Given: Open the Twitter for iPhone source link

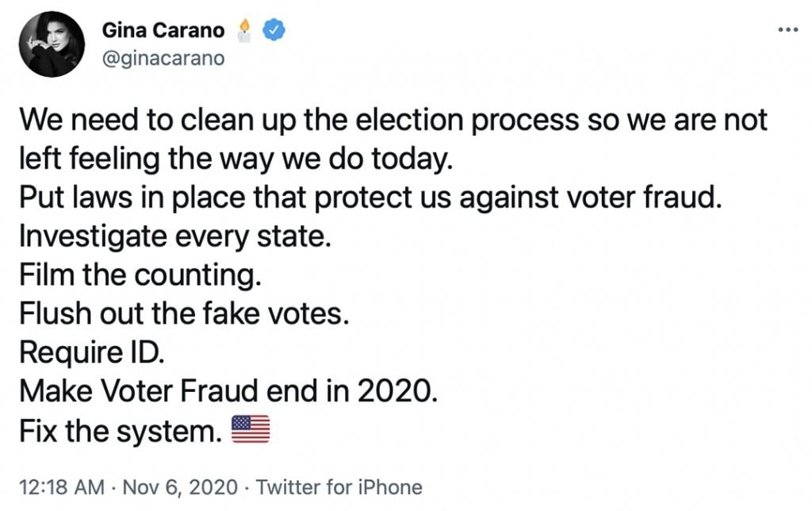Looking at the screenshot, I should 339,486.
